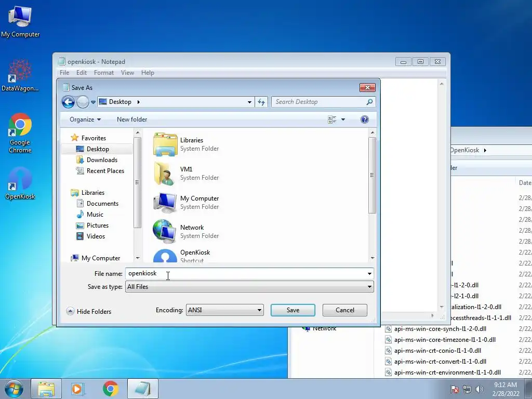
Task: Click Windows Explorer taskbar icon
Action: [46, 389]
